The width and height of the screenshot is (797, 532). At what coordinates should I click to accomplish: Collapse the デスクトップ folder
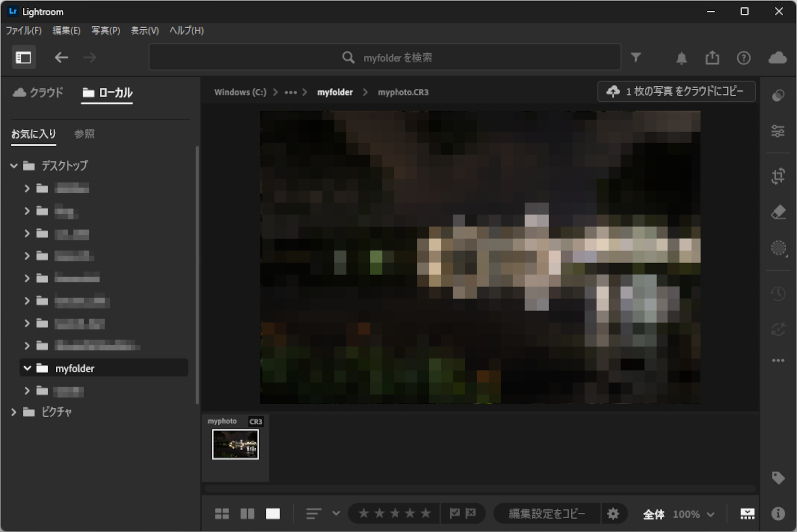point(14,166)
